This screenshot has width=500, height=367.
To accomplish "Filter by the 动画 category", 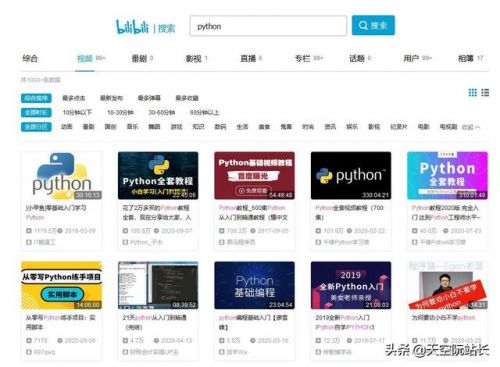I will [x=67, y=127].
